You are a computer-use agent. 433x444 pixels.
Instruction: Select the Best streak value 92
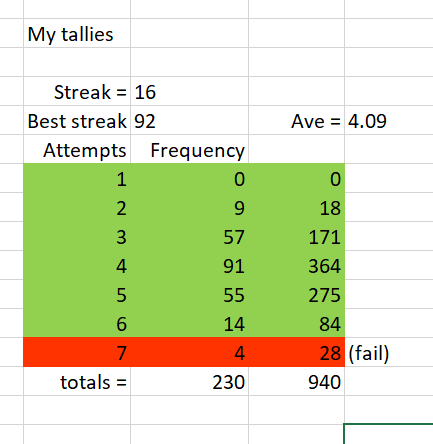(x=189, y=120)
